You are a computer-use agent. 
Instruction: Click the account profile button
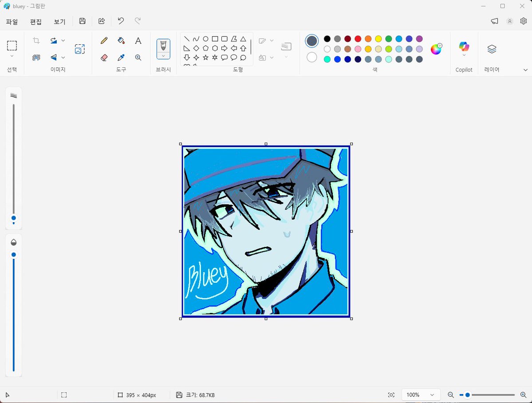coord(510,21)
